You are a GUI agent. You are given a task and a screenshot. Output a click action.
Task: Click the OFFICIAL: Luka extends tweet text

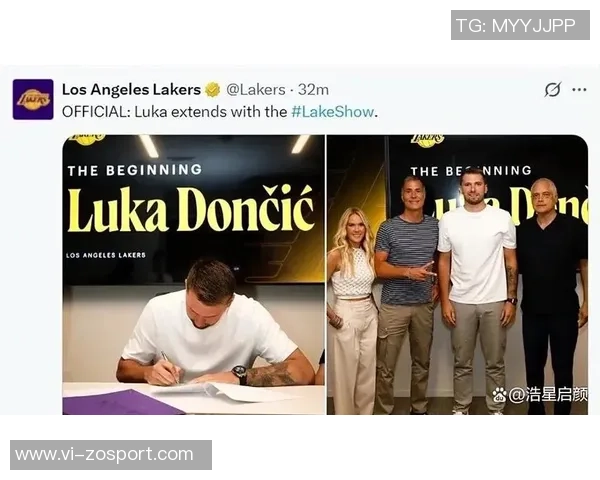[x=220, y=112]
